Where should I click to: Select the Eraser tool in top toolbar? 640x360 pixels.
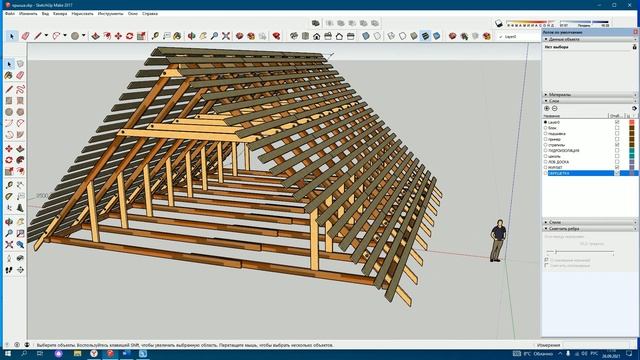coord(25,36)
